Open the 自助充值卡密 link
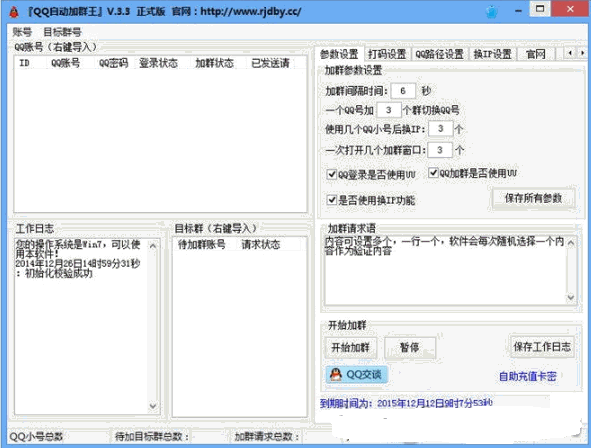The width and height of the screenshot is (591, 448). (x=528, y=376)
